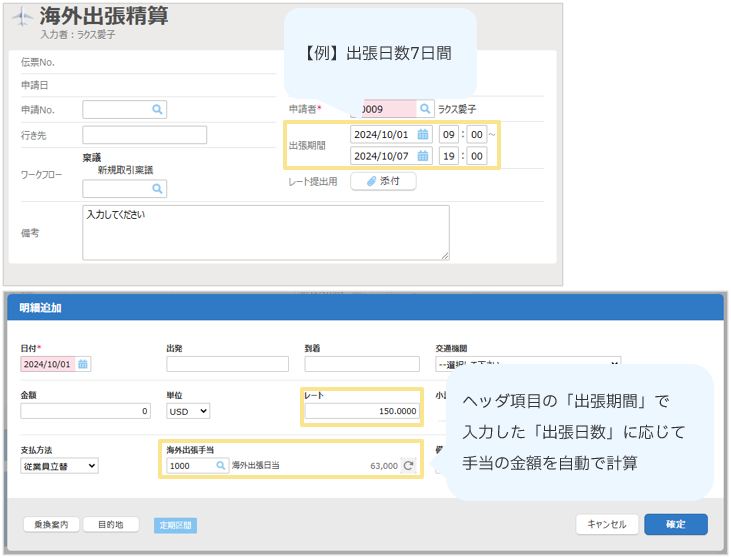The height and width of the screenshot is (558, 731).
Task: Click the search icon in 申請No. field
Action: pos(157,109)
